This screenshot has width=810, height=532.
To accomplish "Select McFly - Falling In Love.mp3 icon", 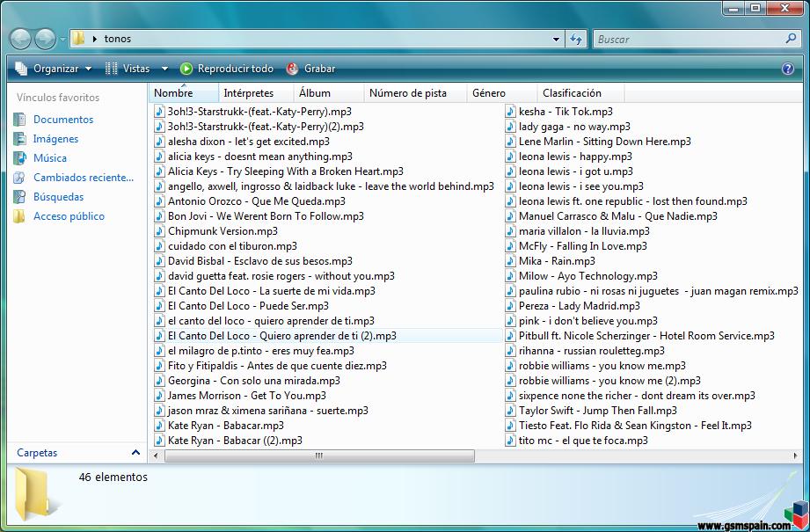I will point(510,246).
